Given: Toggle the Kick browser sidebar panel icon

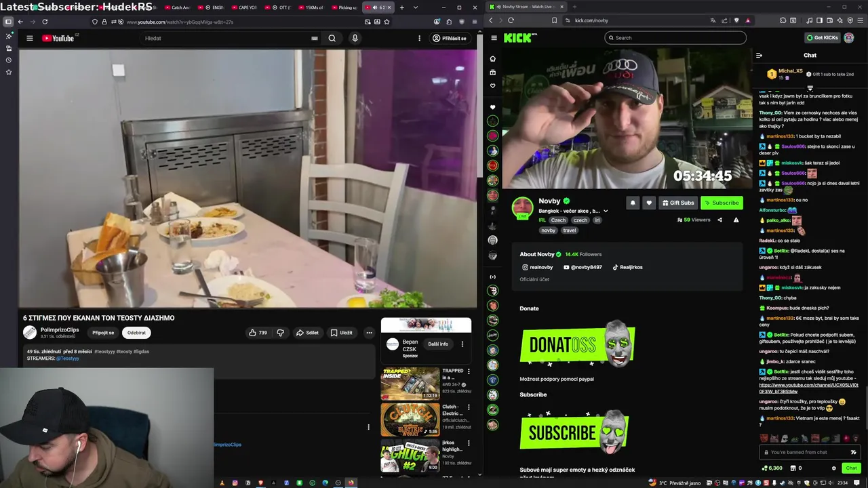Looking at the screenshot, I should [819, 20].
